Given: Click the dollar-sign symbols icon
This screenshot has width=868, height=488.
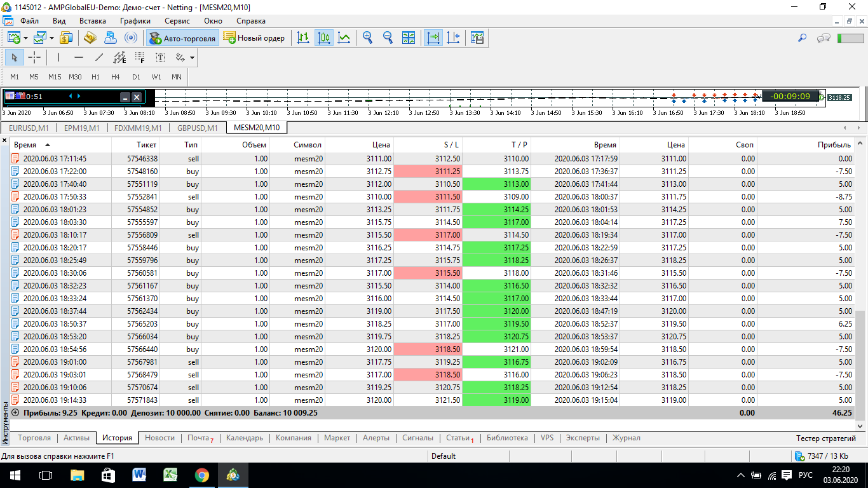Looking at the screenshot, I should pos(67,38).
